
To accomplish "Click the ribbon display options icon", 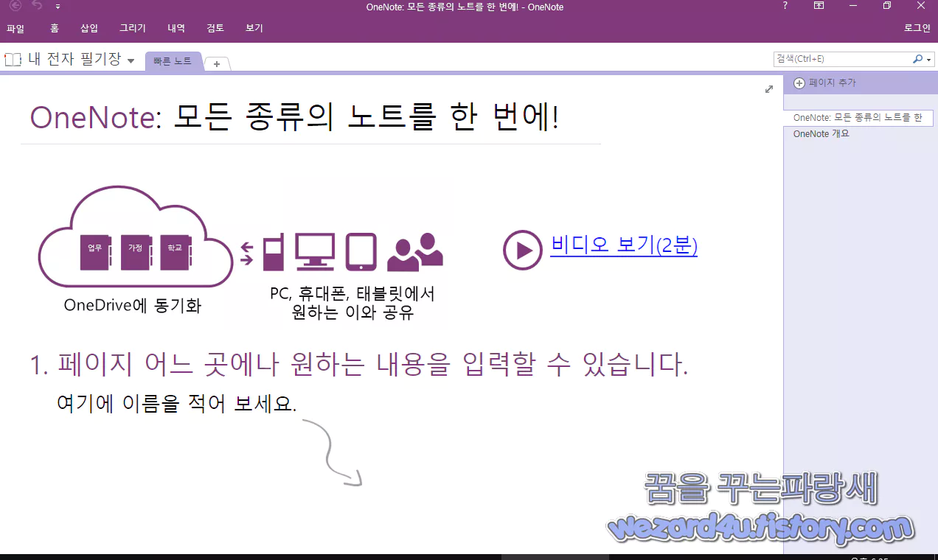I will [819, 6].
